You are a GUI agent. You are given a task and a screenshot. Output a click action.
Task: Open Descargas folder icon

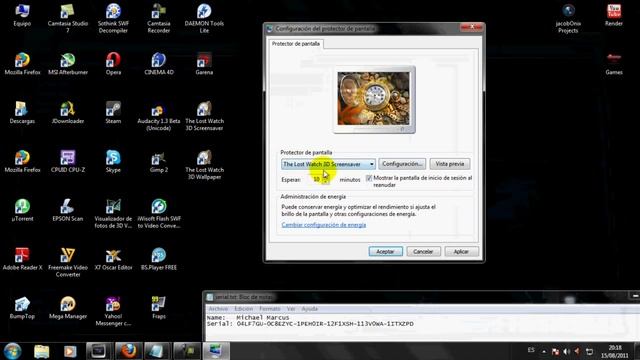[22, 113]
